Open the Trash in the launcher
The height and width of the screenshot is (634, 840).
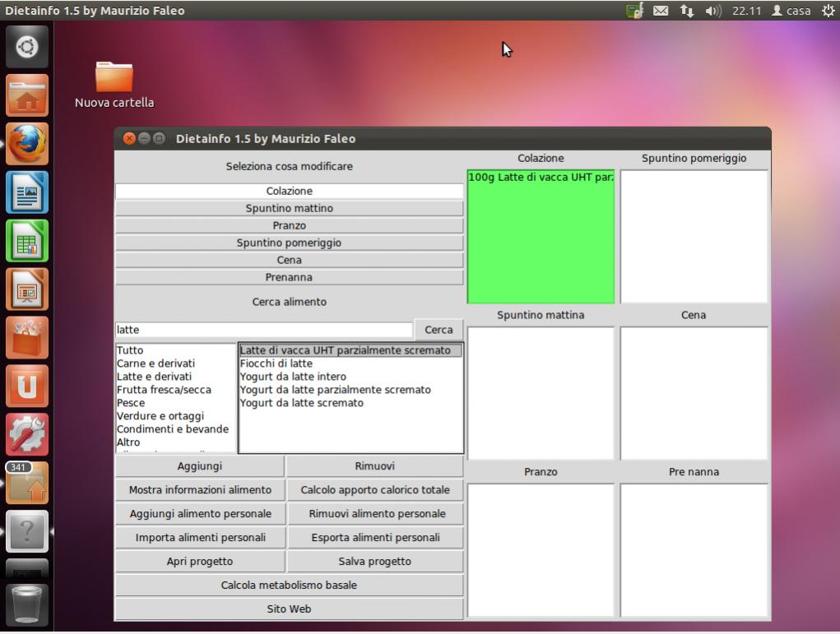[x=27, y=604]
